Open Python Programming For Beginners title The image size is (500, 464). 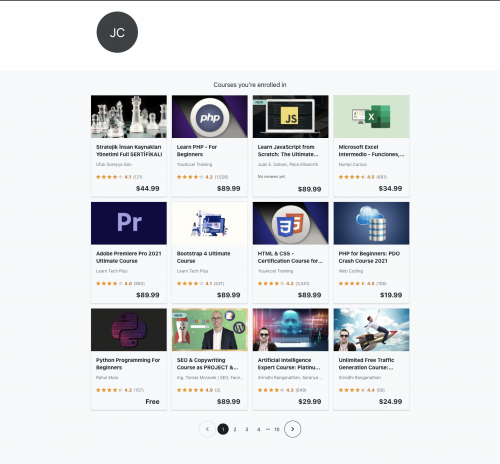pos(128,364)
